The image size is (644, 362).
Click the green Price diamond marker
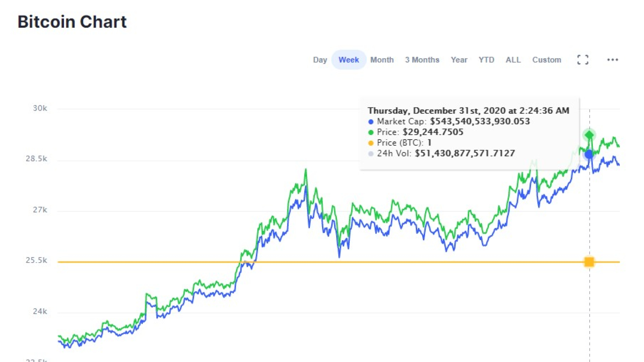click(589, 135)
